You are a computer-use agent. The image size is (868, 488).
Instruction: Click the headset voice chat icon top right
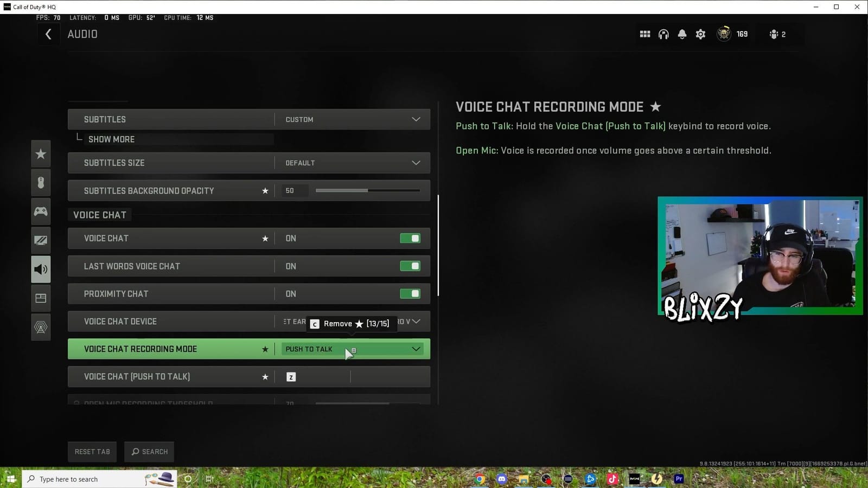(x=663, y=34)
